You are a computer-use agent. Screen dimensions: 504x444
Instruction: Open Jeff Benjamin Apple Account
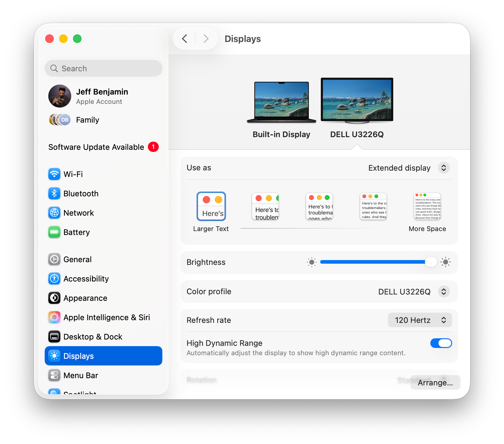click(102, 96)
